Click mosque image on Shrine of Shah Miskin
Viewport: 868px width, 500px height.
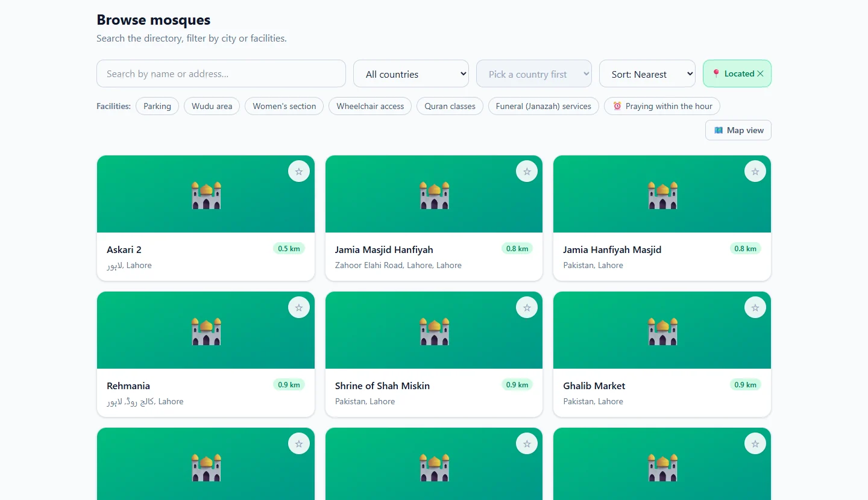434,331
